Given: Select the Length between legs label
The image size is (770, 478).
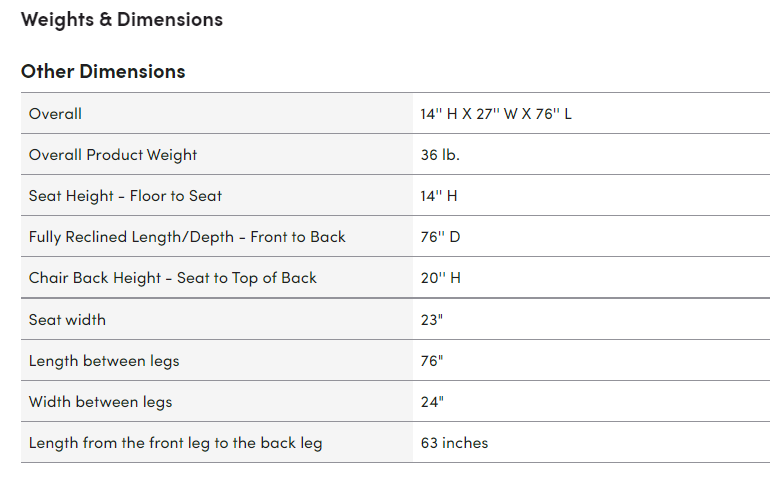Looking at the screenshot, I should coord(104,361).
